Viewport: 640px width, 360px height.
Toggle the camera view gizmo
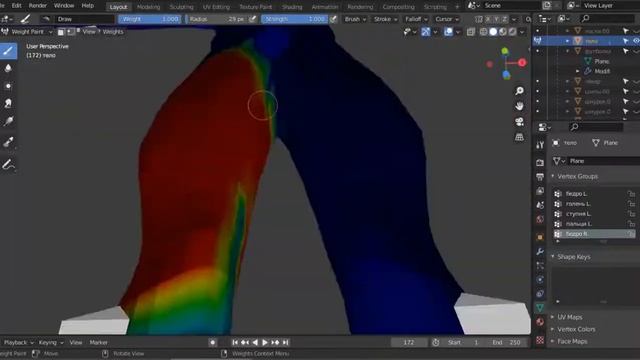(519, 122)
